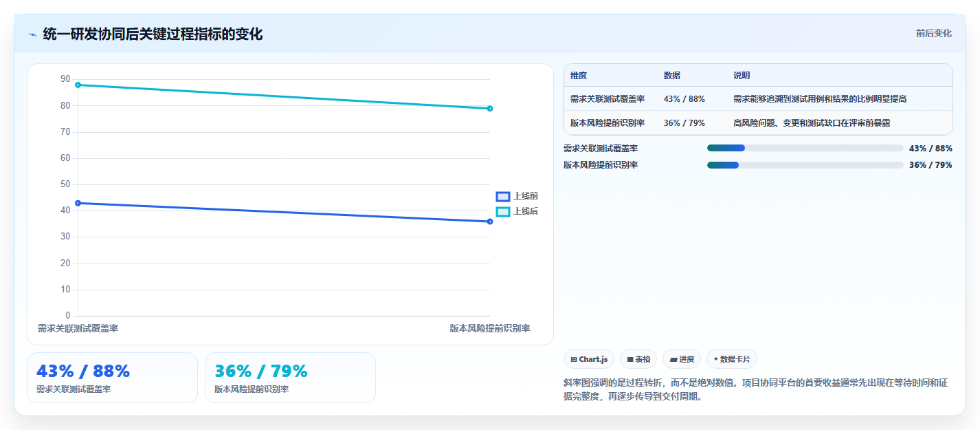This screenshot has height=430, width=980.
Task: Click the 36% / 79% value beside progress bar
Action: click(x=931, y=165)
